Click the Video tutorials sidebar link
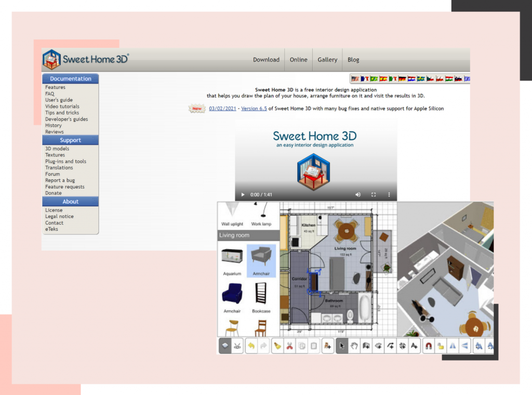 [62, 106]
